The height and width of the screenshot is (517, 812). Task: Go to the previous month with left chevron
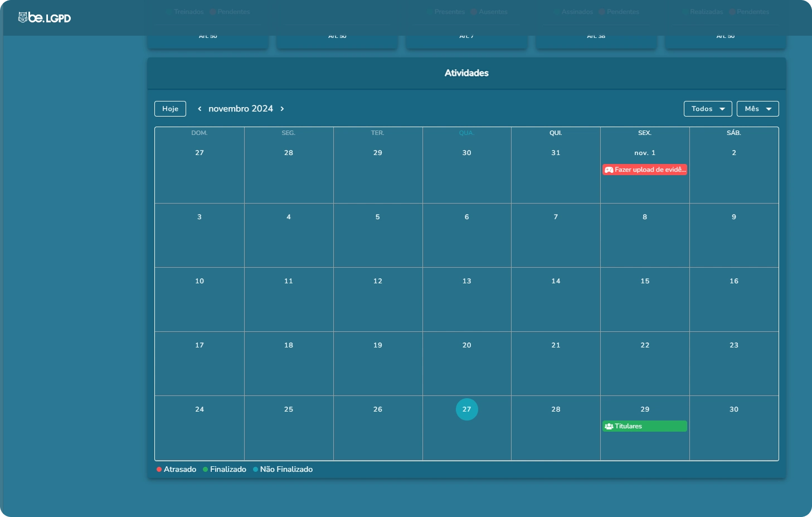(200, 109)
